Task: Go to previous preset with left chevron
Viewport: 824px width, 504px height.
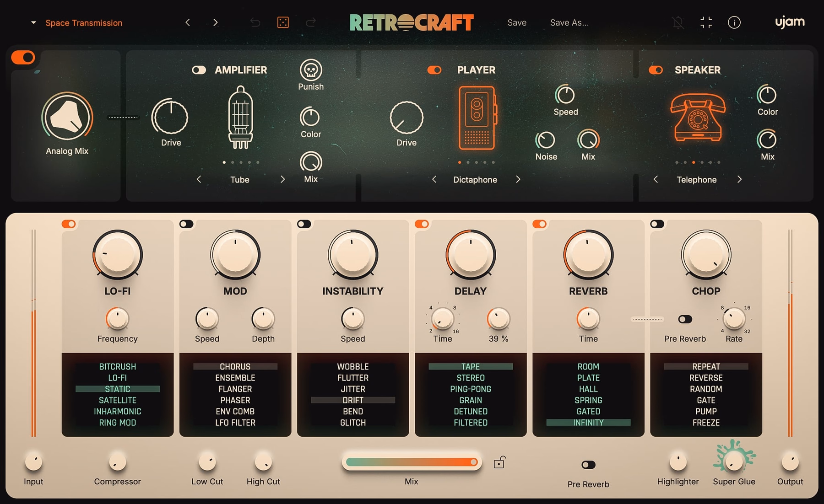Action: tap(188, 22)
